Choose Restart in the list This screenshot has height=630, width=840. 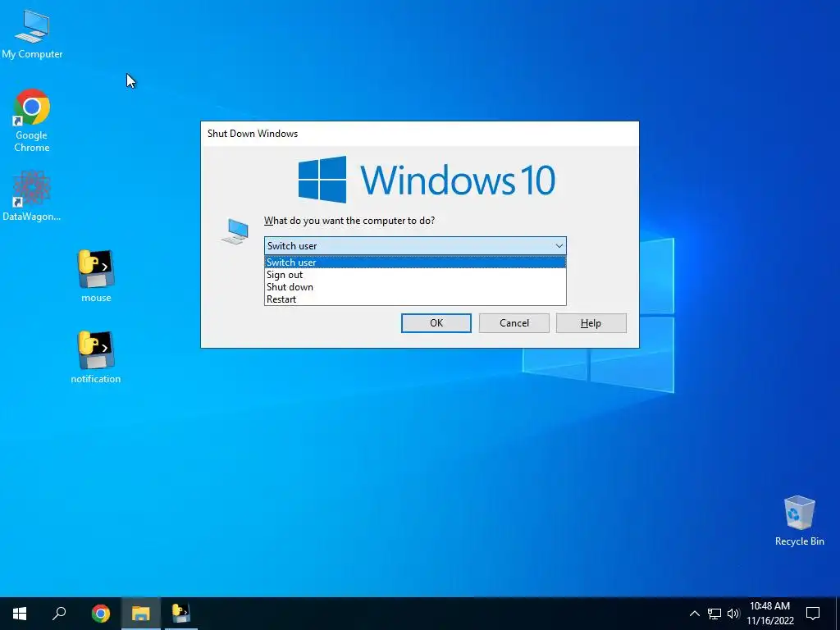(x=415, y=299)
